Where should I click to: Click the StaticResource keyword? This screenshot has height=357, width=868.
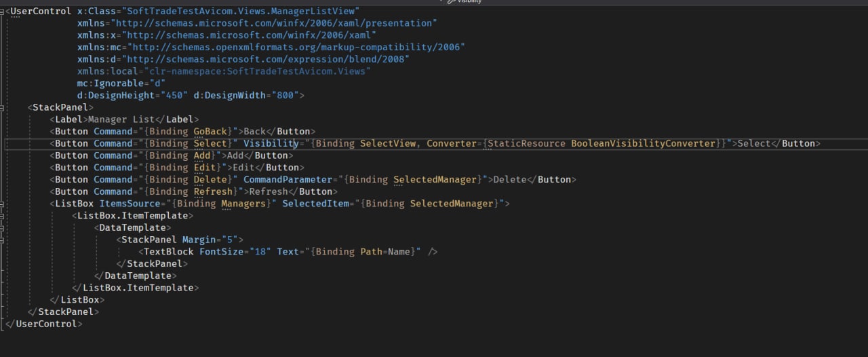coord(526,144)
